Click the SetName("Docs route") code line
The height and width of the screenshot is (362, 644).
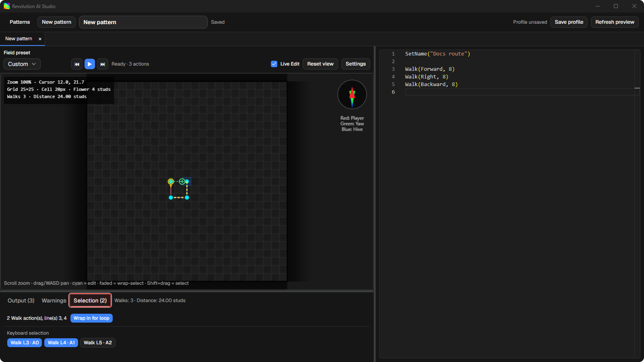click(x=438, y=54)
